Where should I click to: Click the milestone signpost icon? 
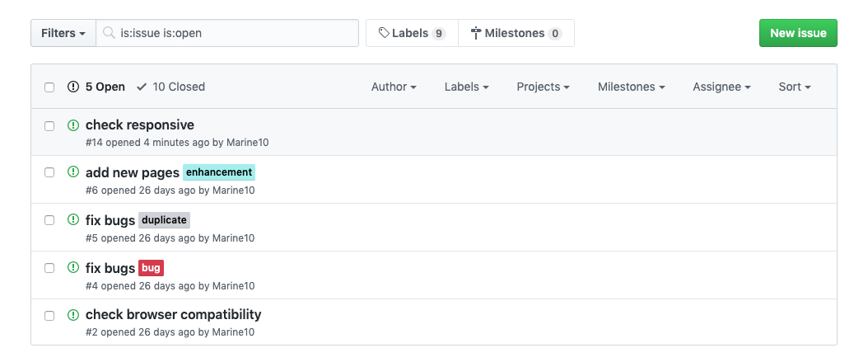click(x=476, y=33)
